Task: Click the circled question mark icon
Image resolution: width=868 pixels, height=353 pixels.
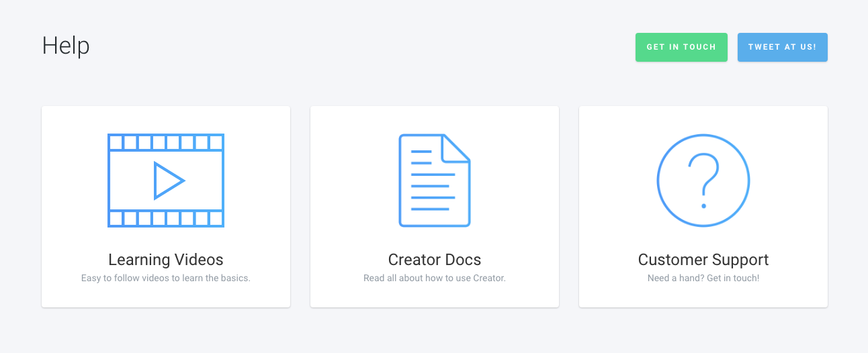Action: click(703, 180)
